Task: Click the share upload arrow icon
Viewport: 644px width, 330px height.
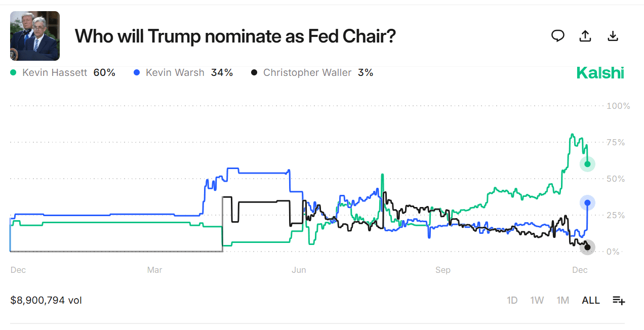Action: [585, 36]
